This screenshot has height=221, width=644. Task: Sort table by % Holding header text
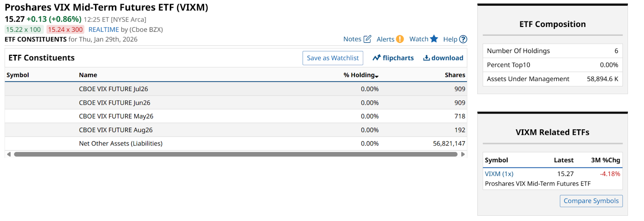pos(359,75)
